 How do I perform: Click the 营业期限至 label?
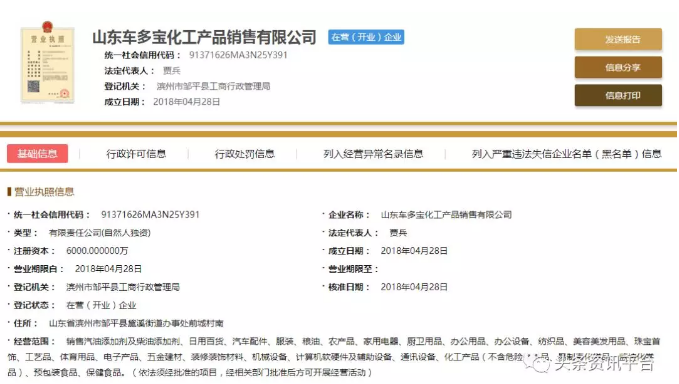pyautogui.click(x=352, y=269)
